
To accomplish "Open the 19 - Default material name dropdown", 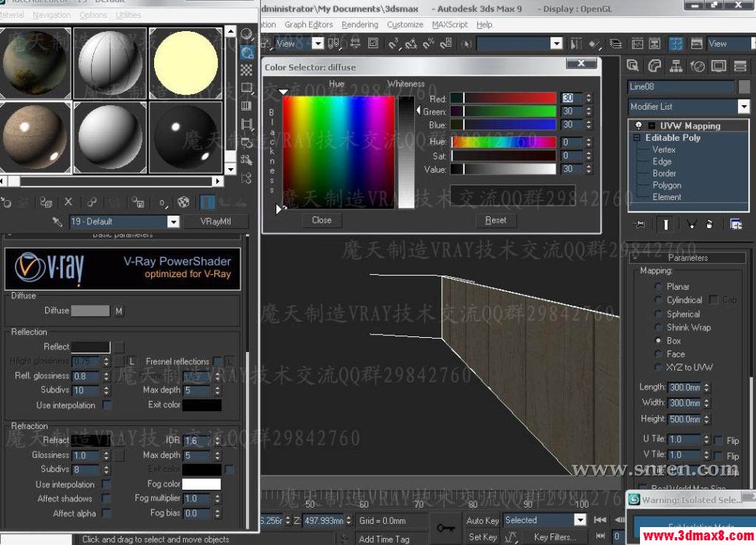I will pos(173,222).
